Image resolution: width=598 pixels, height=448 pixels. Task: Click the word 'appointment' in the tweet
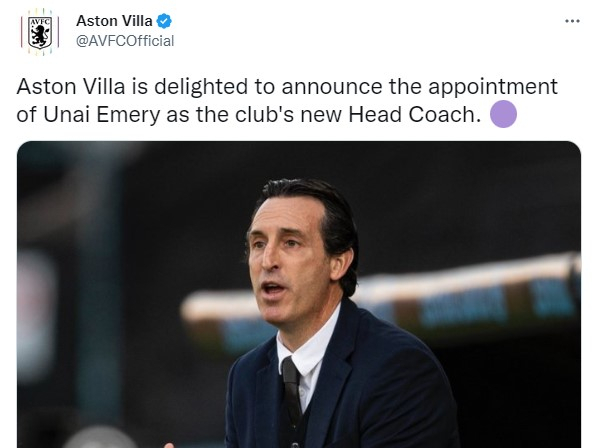[x=493, y=87]
